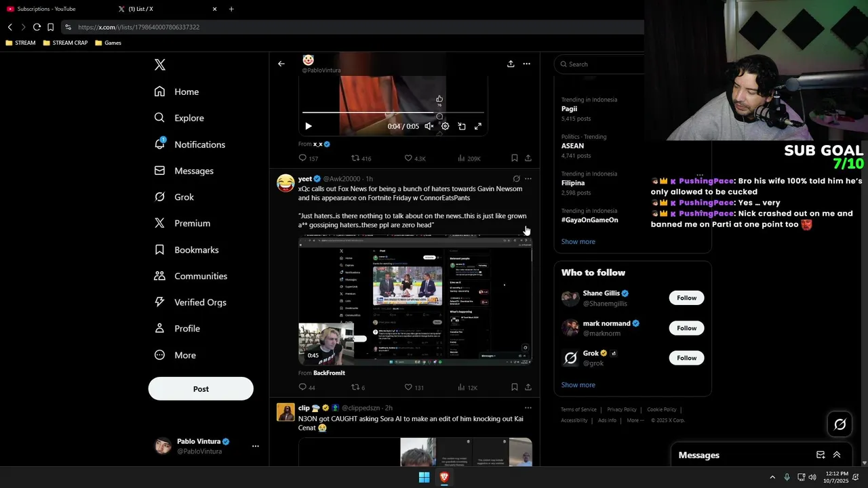Screen dimensions: 868x488
Task: Seek on the top video's progress bar
Action: coord(393,113)
